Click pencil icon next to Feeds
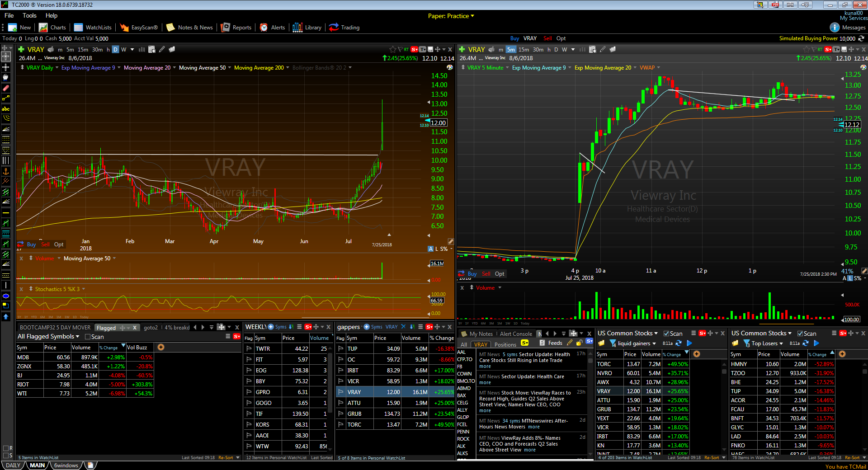The height and width of the screenshot is (470, 868). click(x=570, y=343)
